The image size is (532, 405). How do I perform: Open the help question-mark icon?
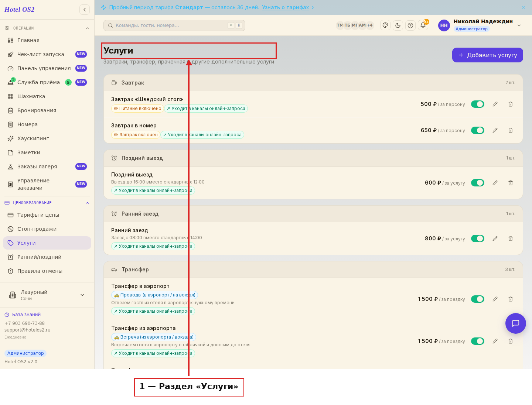(x=410, y=25)
